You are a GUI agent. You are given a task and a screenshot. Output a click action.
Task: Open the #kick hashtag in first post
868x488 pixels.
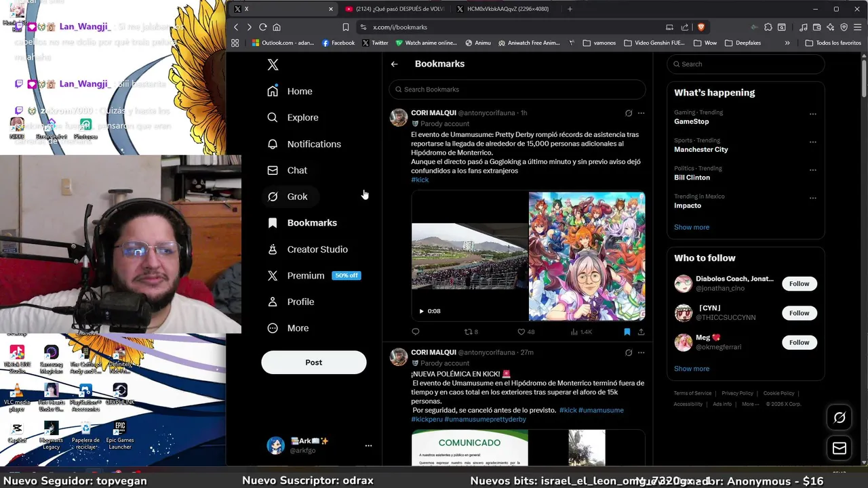[x=420, y=180]
